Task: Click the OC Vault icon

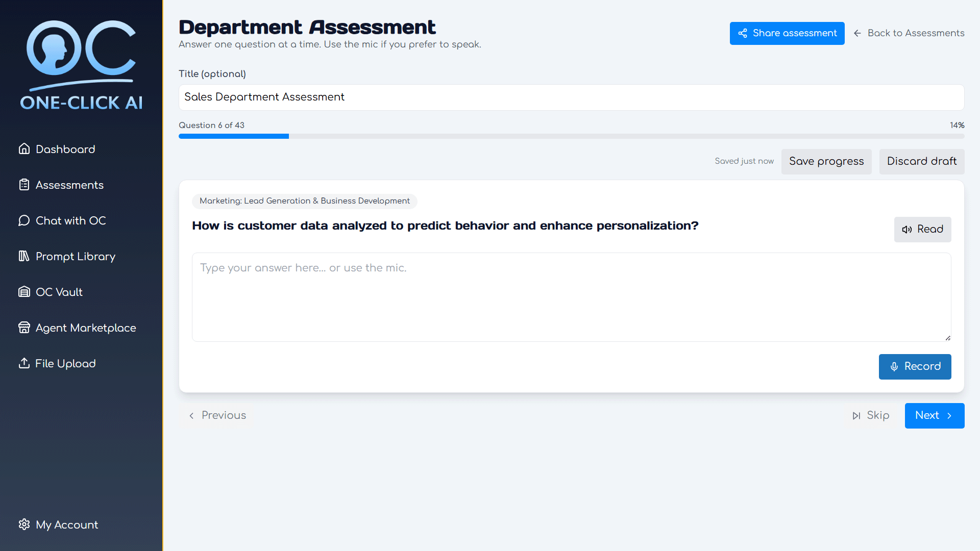Action: pos(24,292)
